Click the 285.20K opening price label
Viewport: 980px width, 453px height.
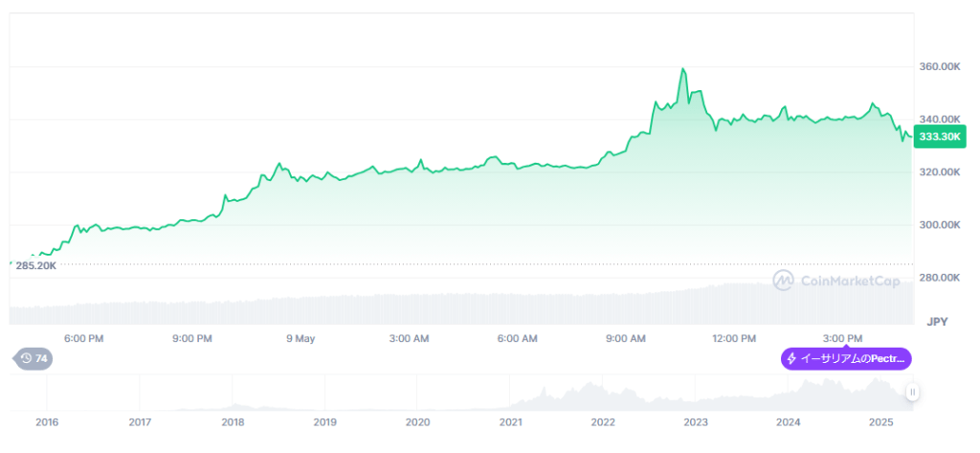click(37, 265)
